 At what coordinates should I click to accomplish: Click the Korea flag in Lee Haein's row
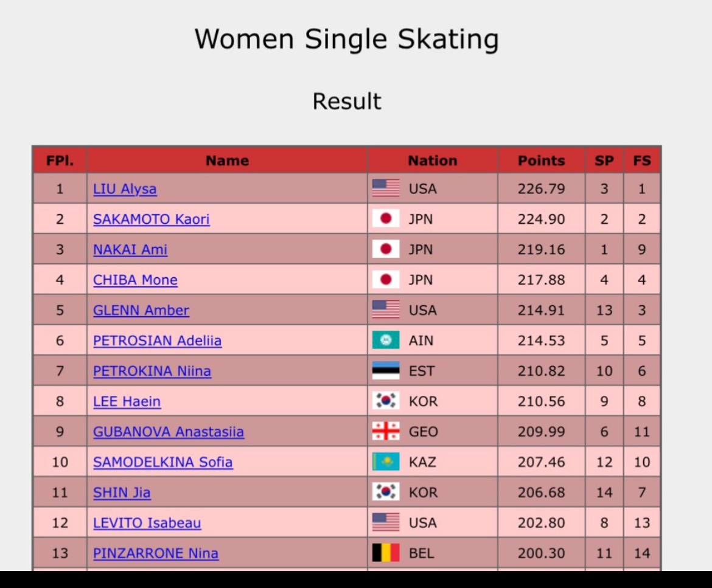[x=386, y=401]
